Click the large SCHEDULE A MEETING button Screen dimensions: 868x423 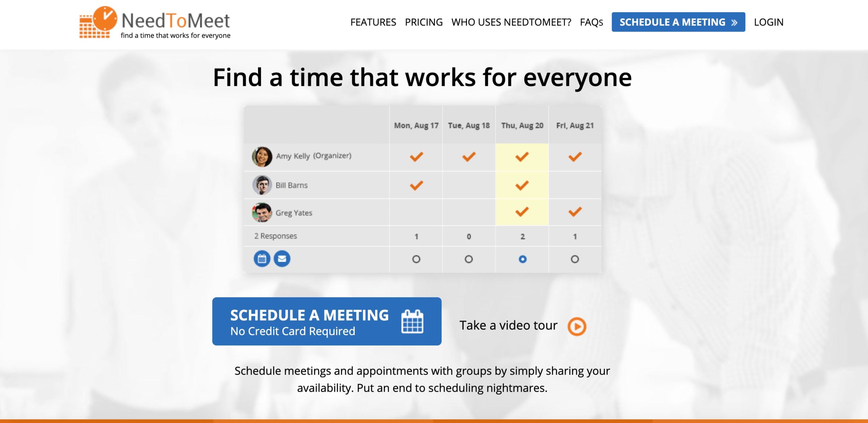pyautogui.click(x=327, y=321)
